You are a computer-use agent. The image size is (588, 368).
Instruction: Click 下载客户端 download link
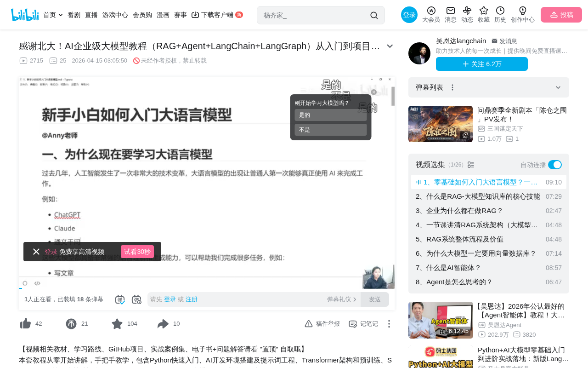pyautogui.click(x=217, y=15)
